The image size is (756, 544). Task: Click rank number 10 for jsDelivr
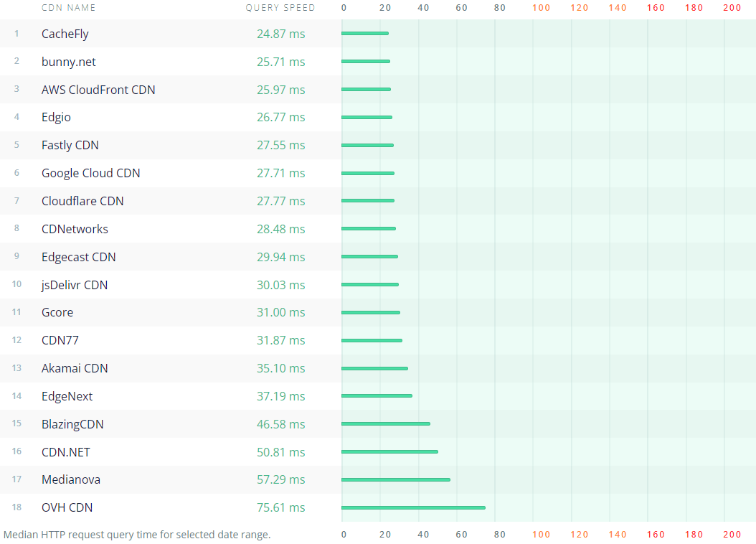[17, 284]
